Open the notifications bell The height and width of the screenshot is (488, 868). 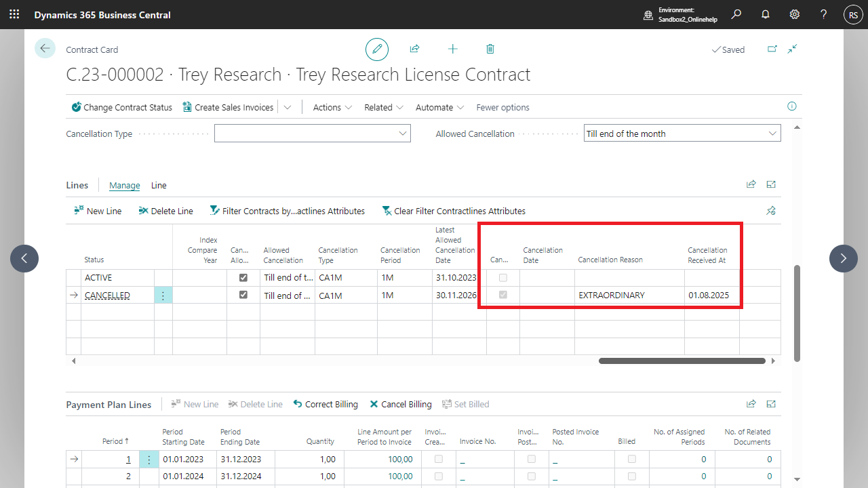(766, 14)
